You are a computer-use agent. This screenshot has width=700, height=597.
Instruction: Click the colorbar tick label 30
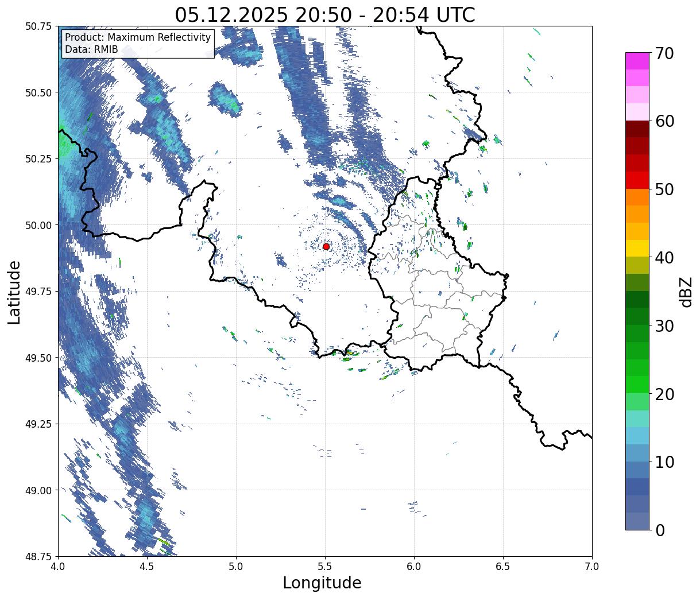click(664, 325)
